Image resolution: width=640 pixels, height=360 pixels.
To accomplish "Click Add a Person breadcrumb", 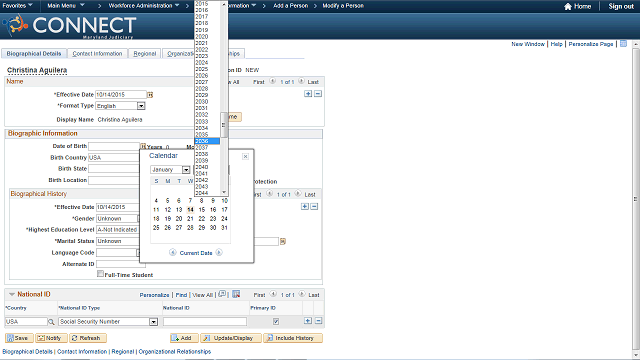I will coord(291,6).
